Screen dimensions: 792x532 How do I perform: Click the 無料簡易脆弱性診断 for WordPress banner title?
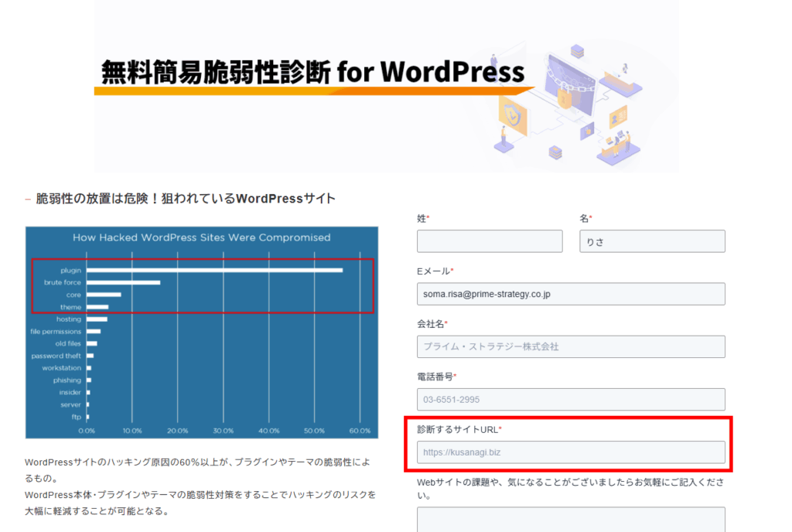[x=312, y=72]
